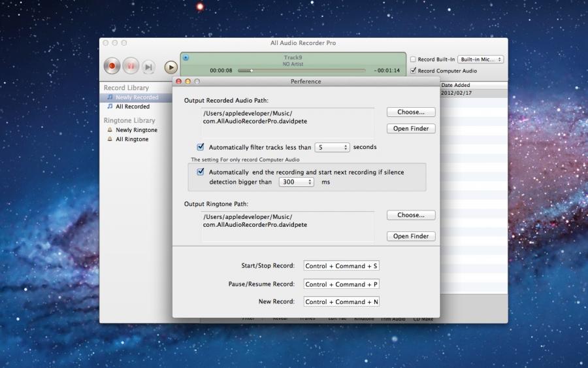Pause the recording with the pause button

tap(131, 67)
